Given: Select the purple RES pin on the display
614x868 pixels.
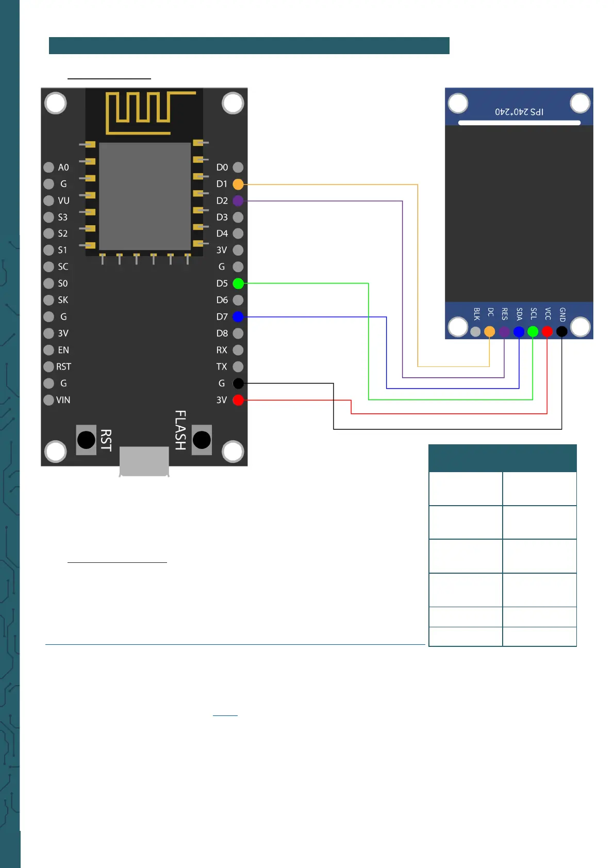Looking at the screenshot, I should point(504,332).
